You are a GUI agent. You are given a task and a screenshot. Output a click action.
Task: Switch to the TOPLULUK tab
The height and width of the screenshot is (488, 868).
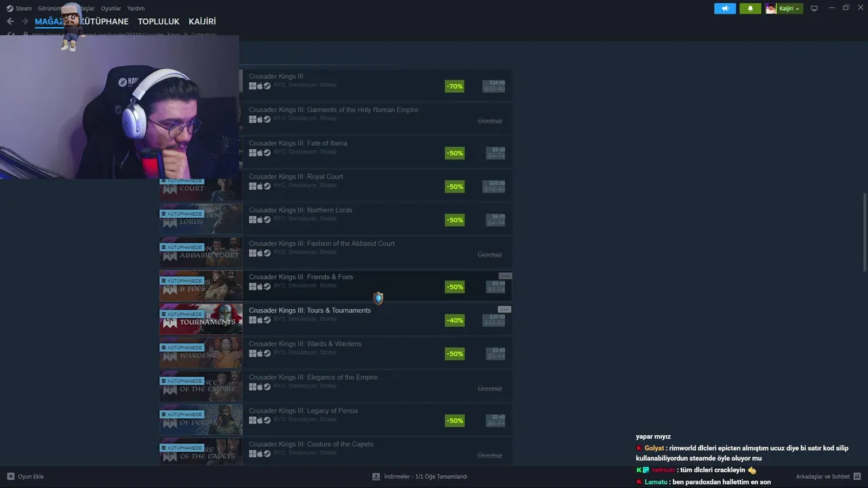[159, 22]
